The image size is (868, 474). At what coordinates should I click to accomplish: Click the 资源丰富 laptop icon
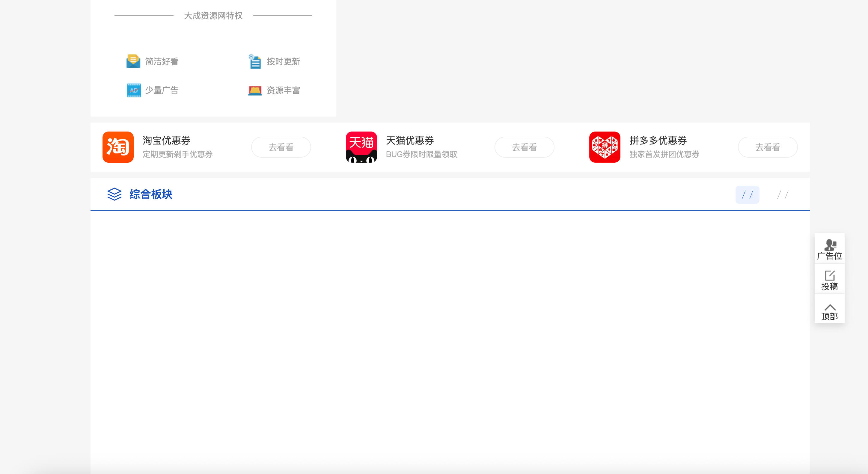[255, 90]
